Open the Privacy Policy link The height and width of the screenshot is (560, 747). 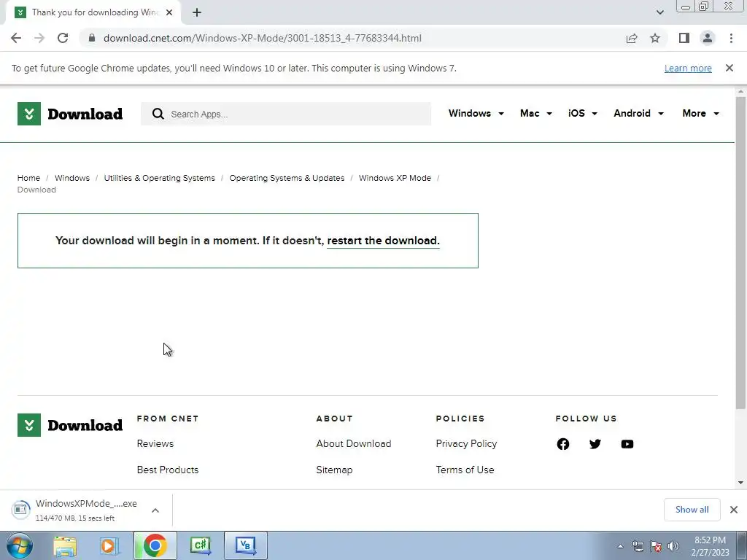click(466, 443)
